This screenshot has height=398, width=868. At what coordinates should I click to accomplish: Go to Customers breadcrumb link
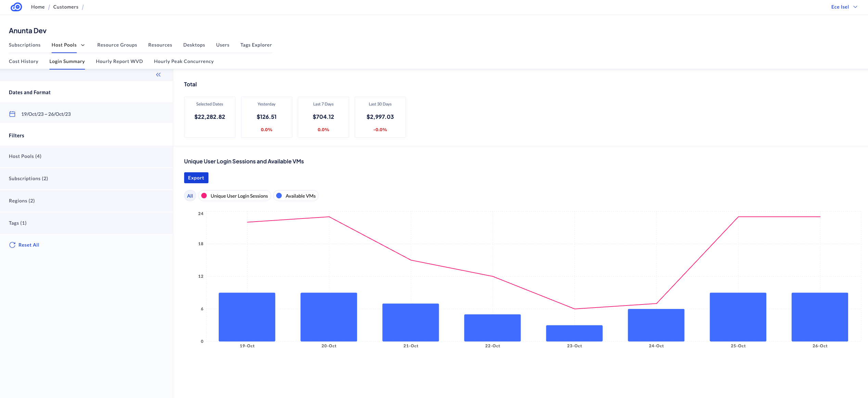(x=66, y=7)
